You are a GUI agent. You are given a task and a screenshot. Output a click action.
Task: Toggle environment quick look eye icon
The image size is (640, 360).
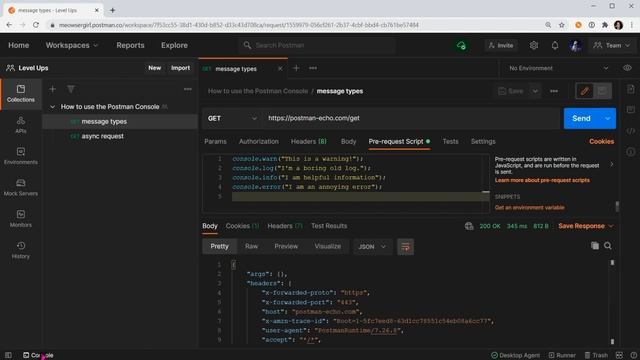pyautogui.click(x=627, y=68)
